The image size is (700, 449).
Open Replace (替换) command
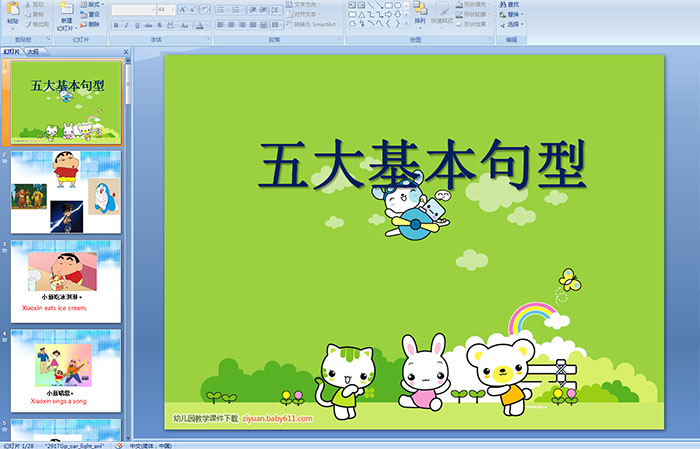click(511, 14)
